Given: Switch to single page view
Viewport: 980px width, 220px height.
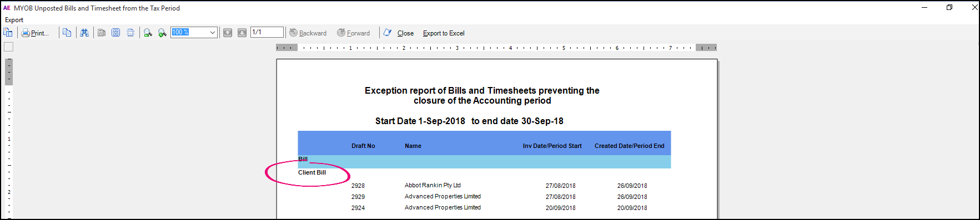Looking at the screenshot, I should tap(102, 33).
